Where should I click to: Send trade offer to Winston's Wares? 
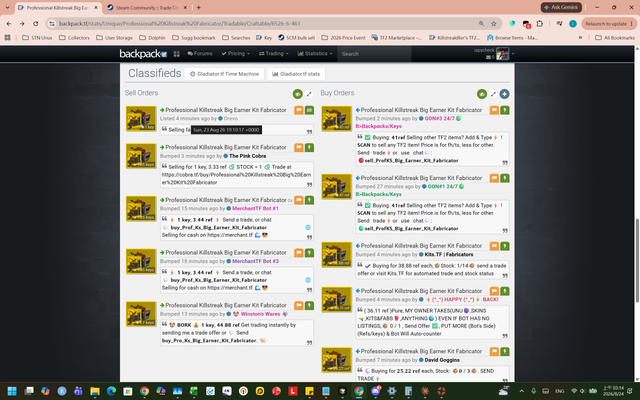click(x=309, y=305)
